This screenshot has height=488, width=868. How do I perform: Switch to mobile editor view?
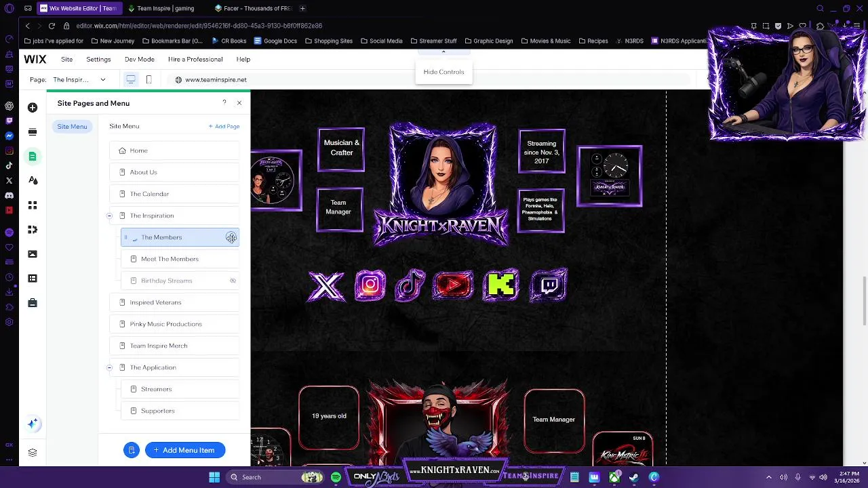point(149,79)
